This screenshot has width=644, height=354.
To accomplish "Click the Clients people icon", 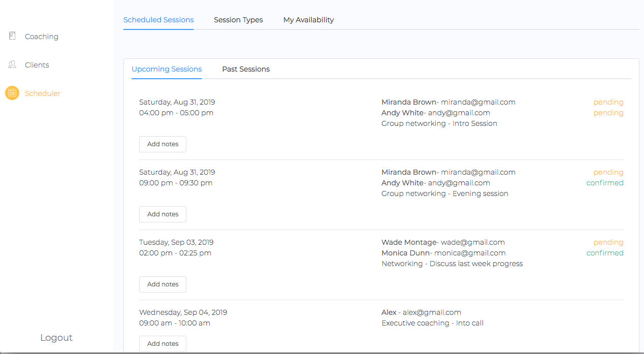I will pyautogui.click(x=12, y=65).
